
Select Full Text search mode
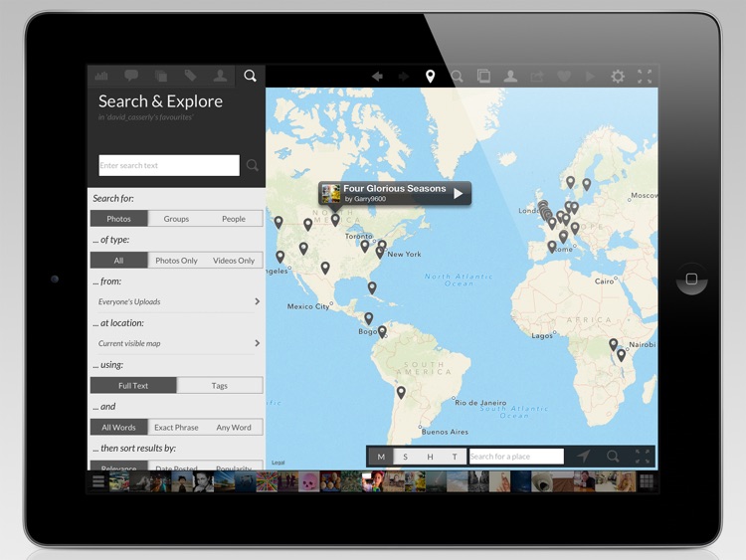click(x=133, y=385)
